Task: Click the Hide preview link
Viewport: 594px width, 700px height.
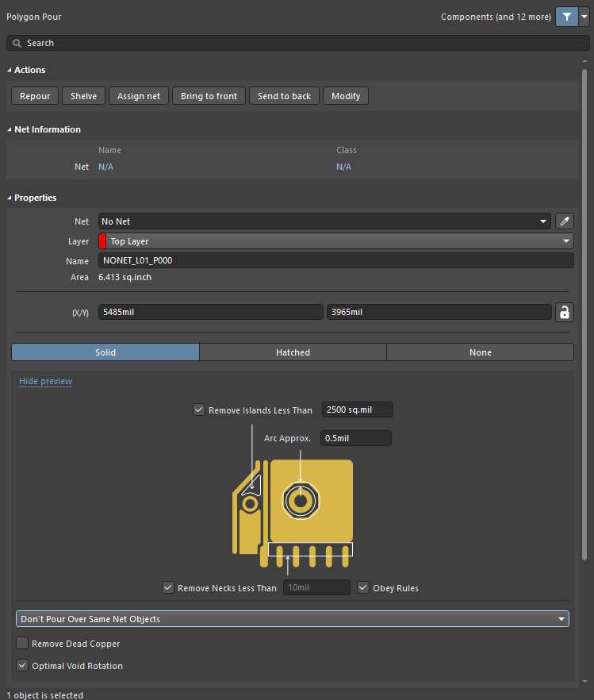Action: coord(45,381)
